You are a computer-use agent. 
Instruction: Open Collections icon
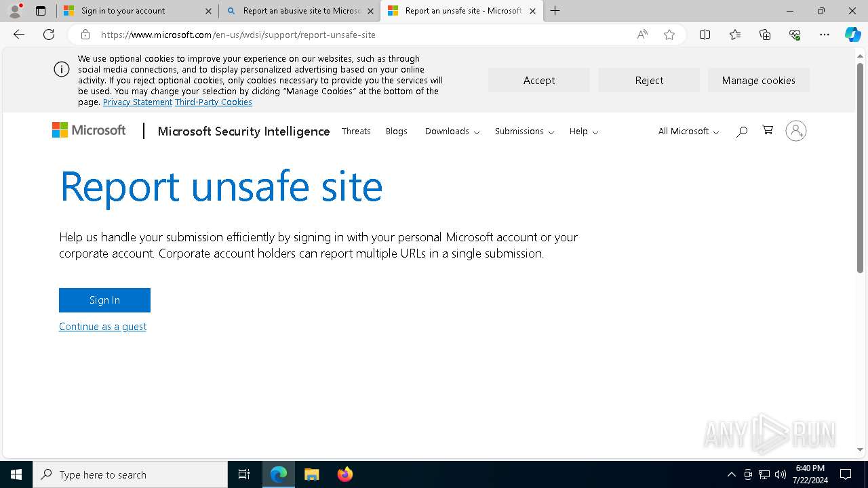pos(765,35)
